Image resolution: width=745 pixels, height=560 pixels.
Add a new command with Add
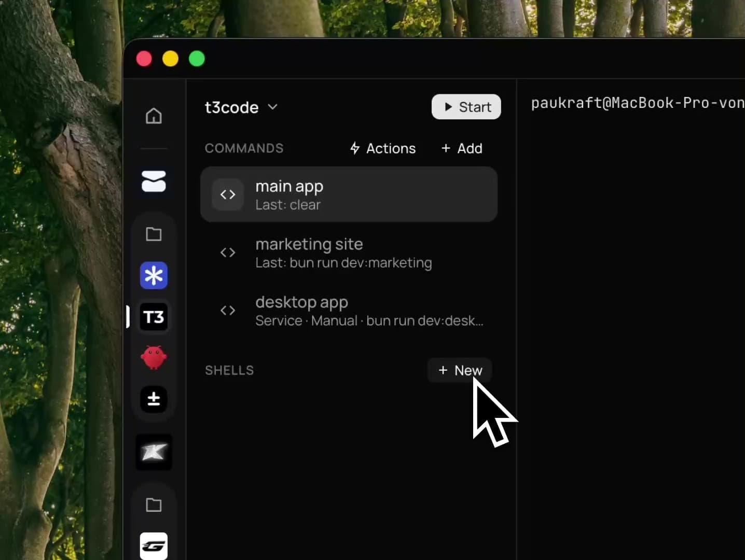[462, 148]
